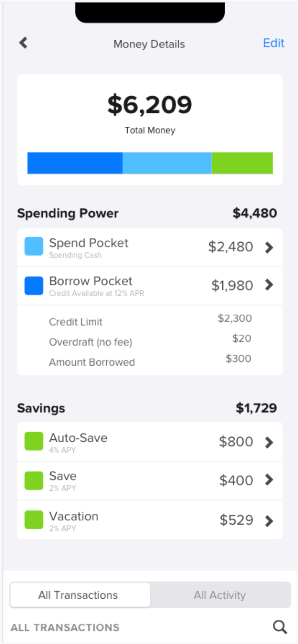
Task: Switch to the All Activity tab
Action: click(x=220, y=595)
